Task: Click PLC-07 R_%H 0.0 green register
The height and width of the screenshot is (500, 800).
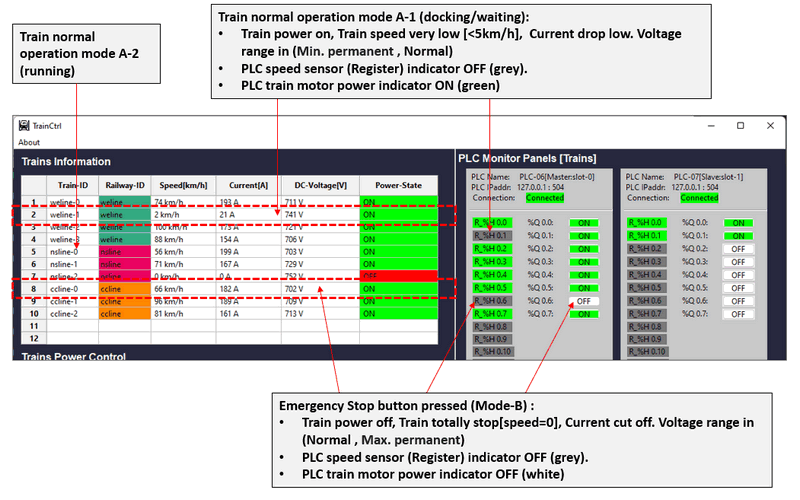Action: pyautogui.click(x=646, y=223)
